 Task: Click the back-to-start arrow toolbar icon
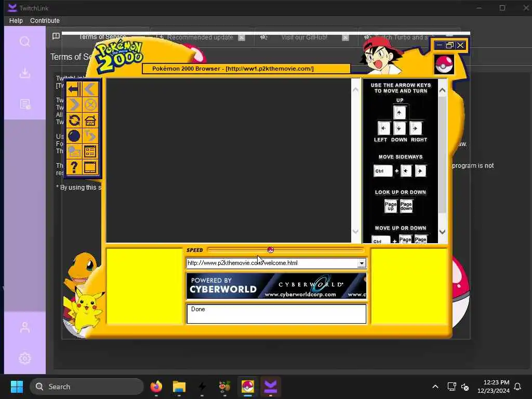pyautogui.click(x=74, y=89)
